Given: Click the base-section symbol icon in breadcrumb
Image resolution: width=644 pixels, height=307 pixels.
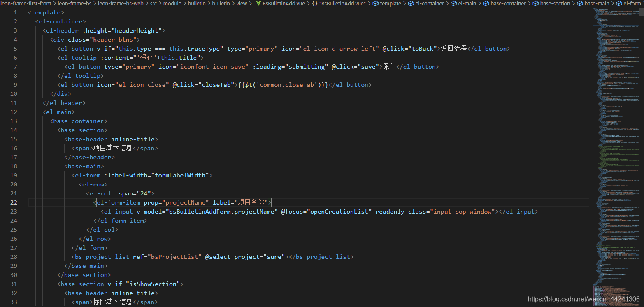Looking at the screenshot, I should coord(535,3).
